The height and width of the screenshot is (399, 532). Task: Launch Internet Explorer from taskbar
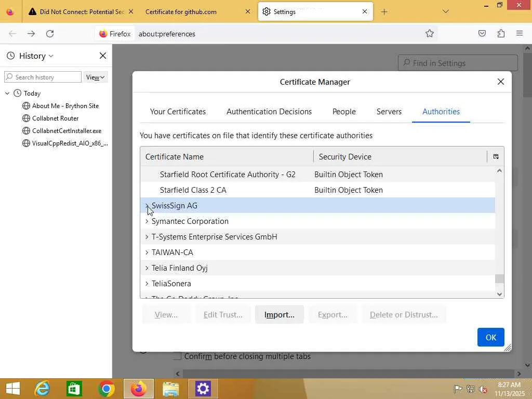[43, 389]
